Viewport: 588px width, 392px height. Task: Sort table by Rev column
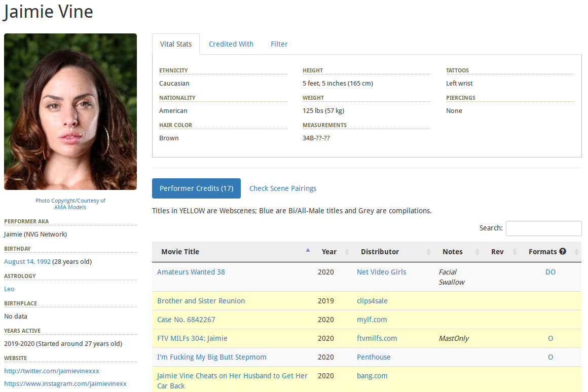(x=502, y=252)
